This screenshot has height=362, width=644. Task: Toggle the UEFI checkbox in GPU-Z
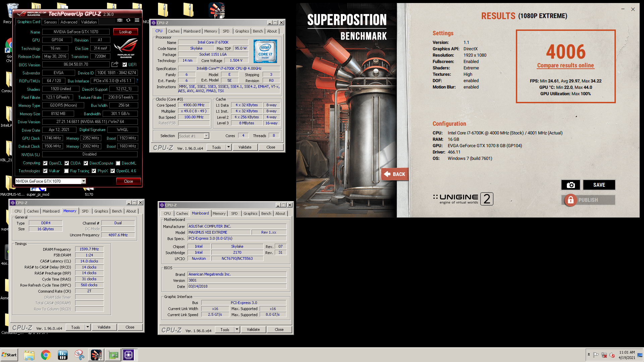[125, 65]
